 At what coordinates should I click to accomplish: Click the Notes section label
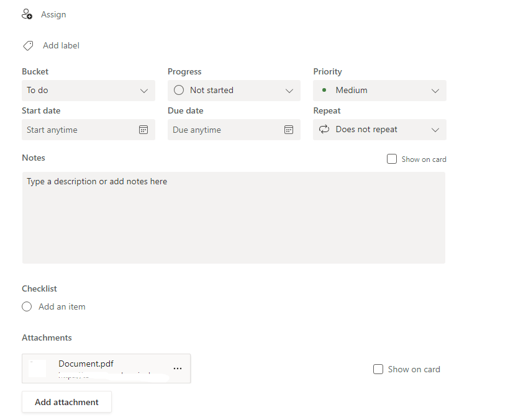coord(34,158)
